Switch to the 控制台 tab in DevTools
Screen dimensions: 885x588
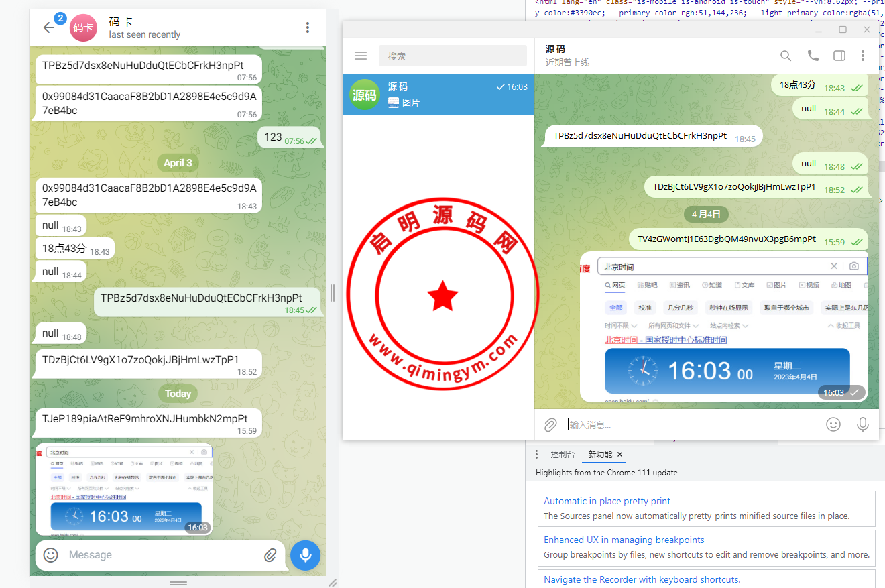pos(563,455)
